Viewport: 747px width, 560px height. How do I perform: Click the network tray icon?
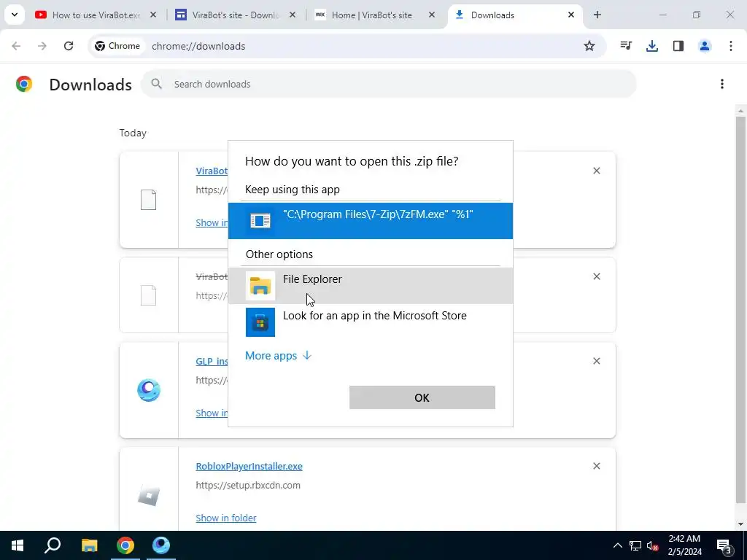pyautogui.click(x=635, y=545)
